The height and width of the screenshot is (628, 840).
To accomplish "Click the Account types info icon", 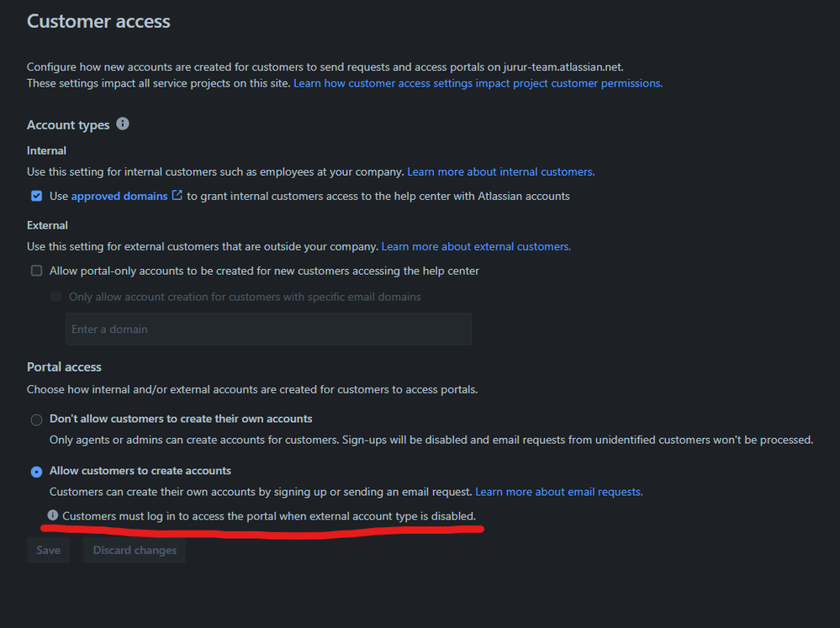I will pyautogui.click(x=123, y=124).
